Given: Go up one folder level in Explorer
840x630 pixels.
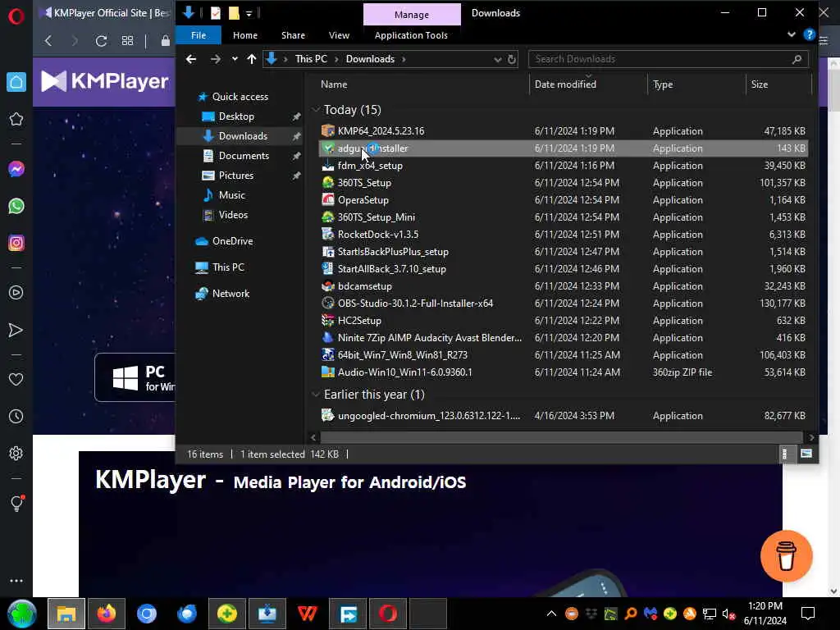Looking at the screenshot, I should tap(251, 59).
